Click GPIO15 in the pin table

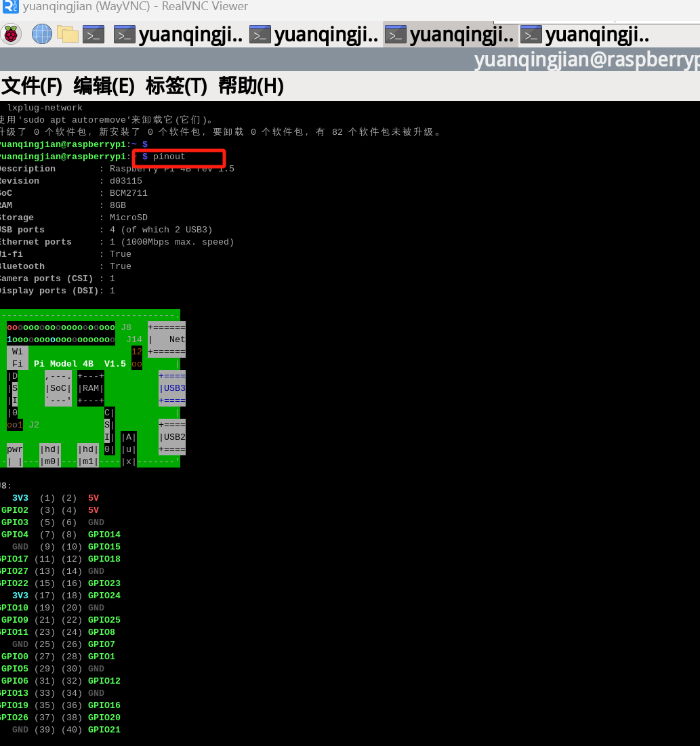104,547
